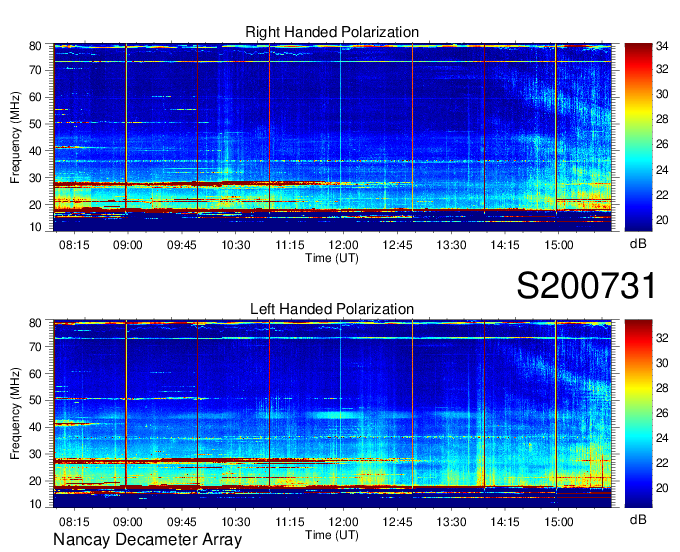
Task: Click the 26 dB label on Left Handed colorbar
Action: click(662, 413)
